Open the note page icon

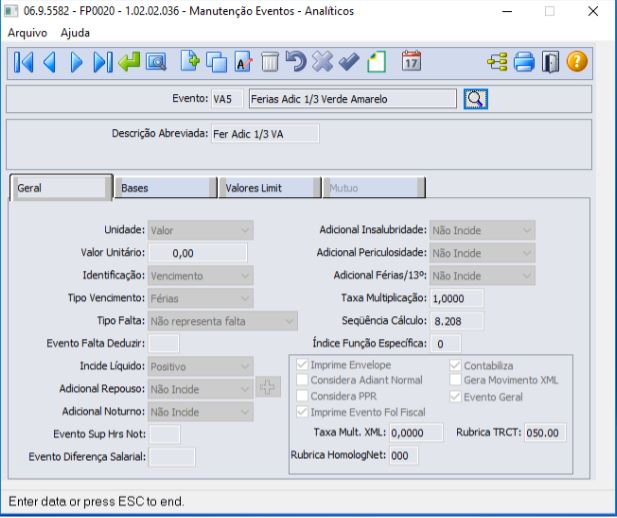(377, 62)
